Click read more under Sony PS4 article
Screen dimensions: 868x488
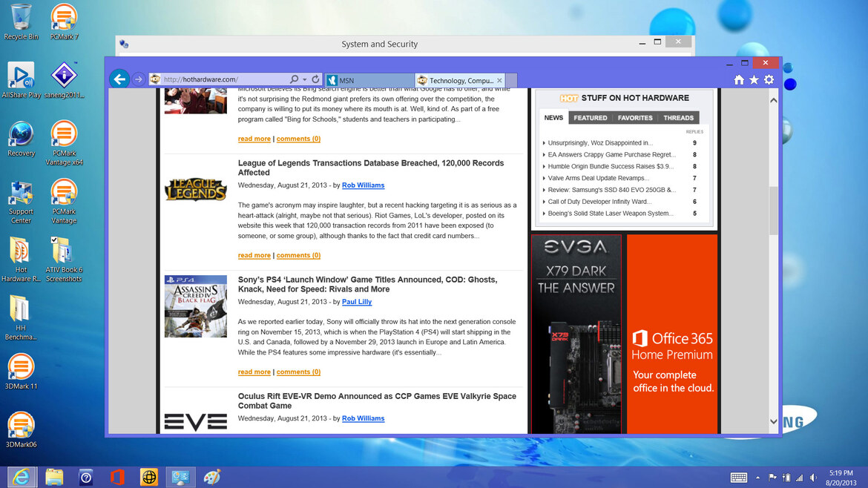tap(254, 372)
